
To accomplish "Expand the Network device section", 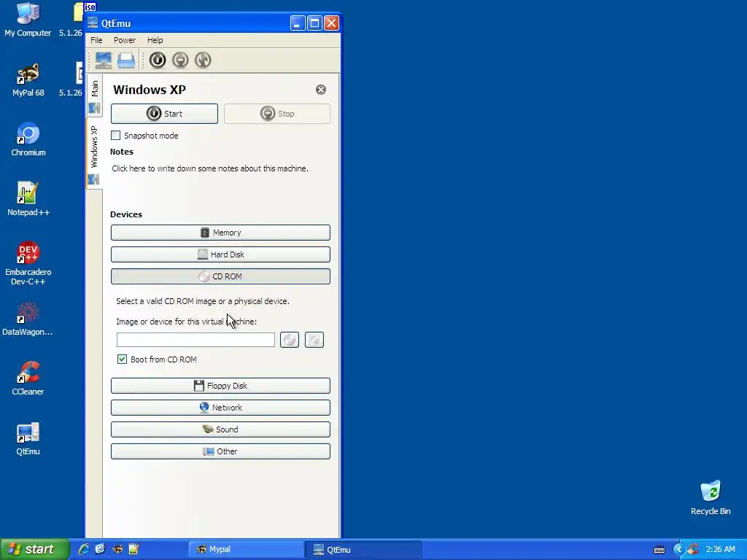I will (x=220, y=408).
